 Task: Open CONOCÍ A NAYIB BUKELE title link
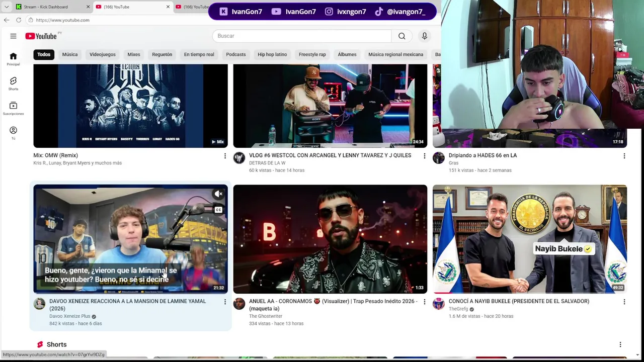tap(519, 301)
